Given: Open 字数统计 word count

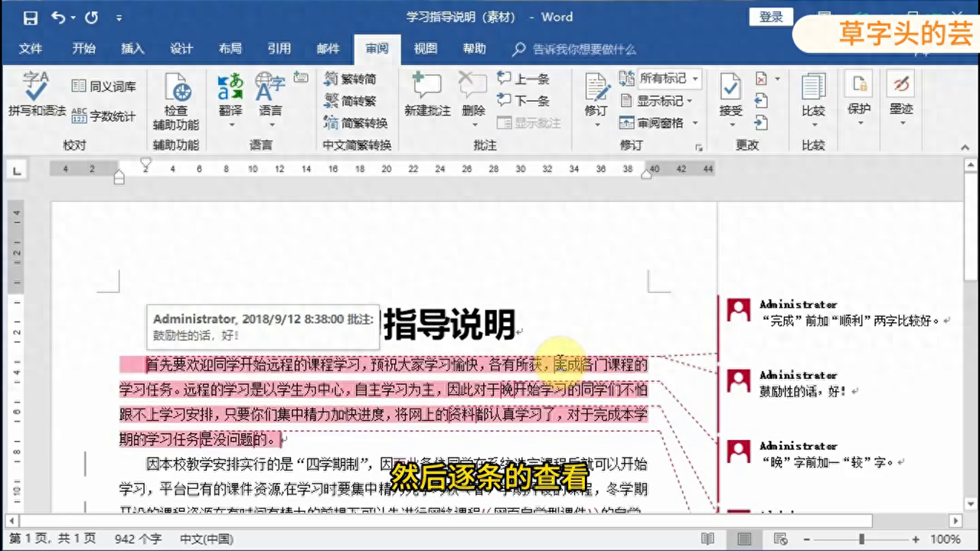Looking at the screenshot, I should 103,116.
